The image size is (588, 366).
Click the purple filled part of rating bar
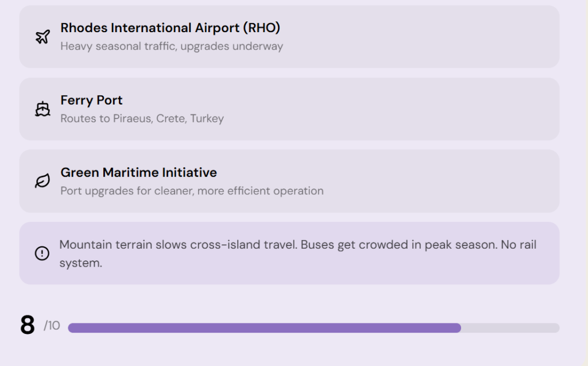tap(264, 328)
